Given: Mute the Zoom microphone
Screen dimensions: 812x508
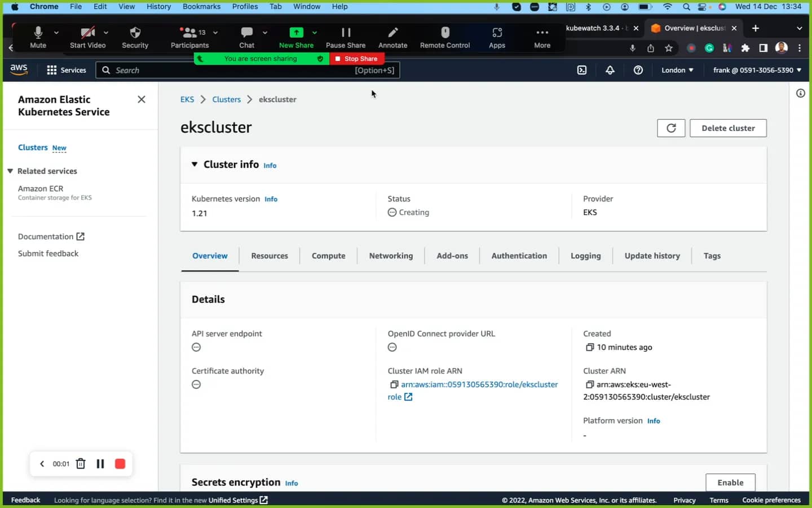Looking at the screenshot, I should 38,37.
